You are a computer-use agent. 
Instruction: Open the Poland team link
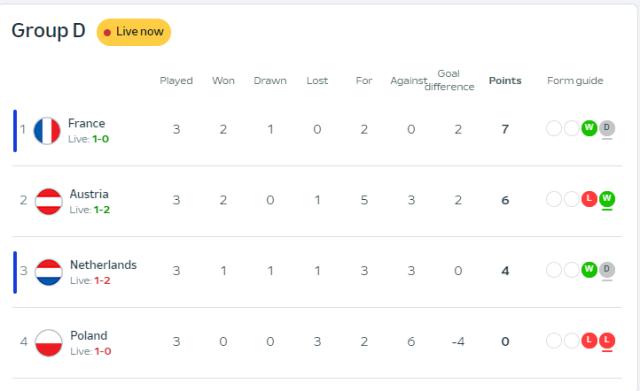[89, 335]
